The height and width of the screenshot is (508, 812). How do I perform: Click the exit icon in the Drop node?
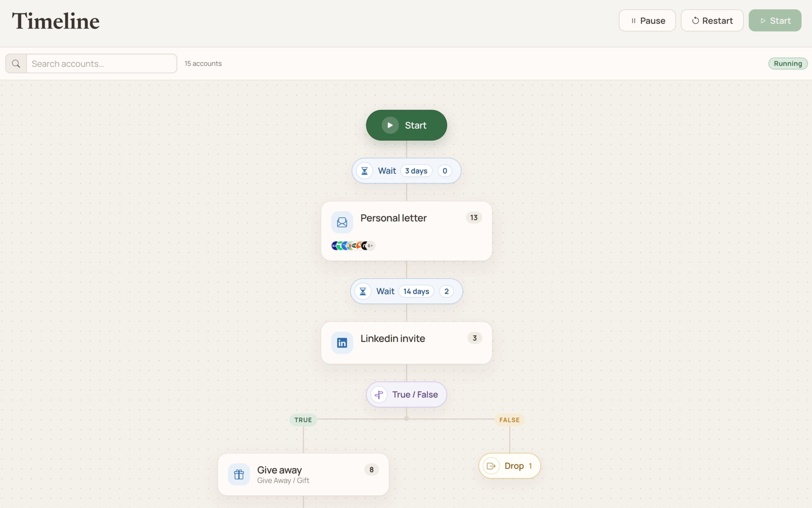pyautogui.click(x=491, y=466)
